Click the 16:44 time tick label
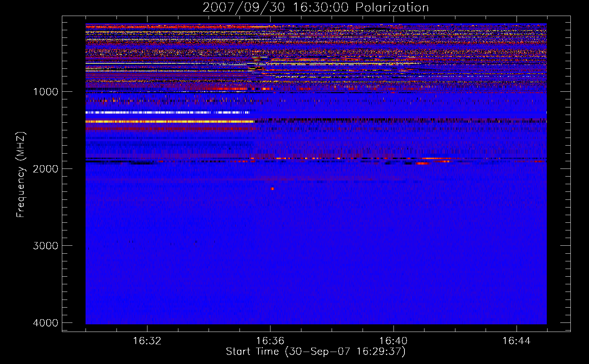The image size is (589, 364). click(x=516, y=341)
